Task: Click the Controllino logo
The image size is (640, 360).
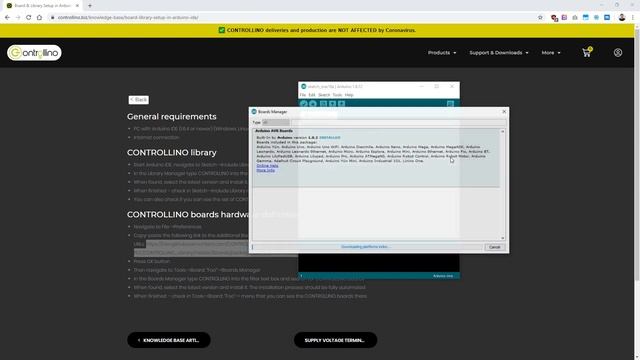Action: click(x=34, y=53)
